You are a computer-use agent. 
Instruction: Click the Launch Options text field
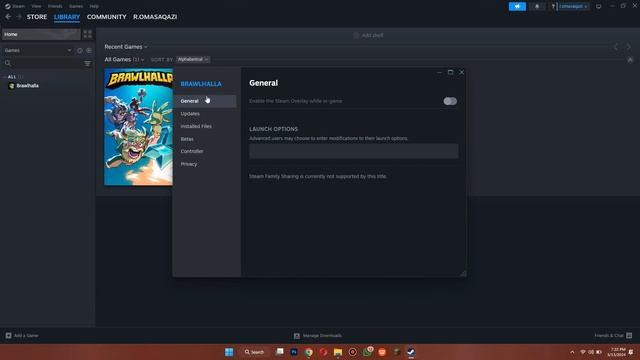[354, 151]
